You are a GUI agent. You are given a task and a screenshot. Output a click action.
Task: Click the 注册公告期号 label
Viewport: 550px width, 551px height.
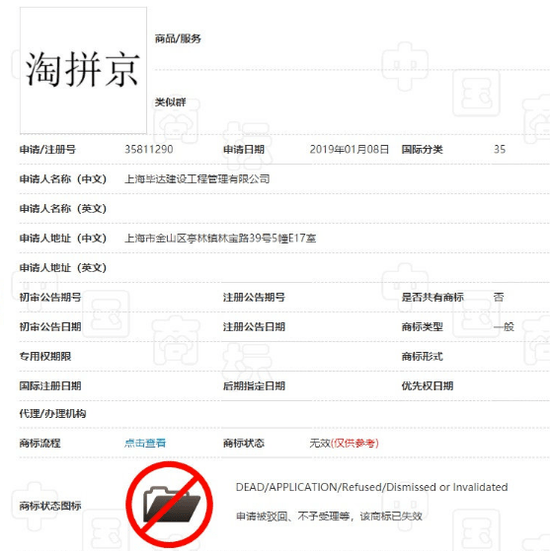[254, 297]
